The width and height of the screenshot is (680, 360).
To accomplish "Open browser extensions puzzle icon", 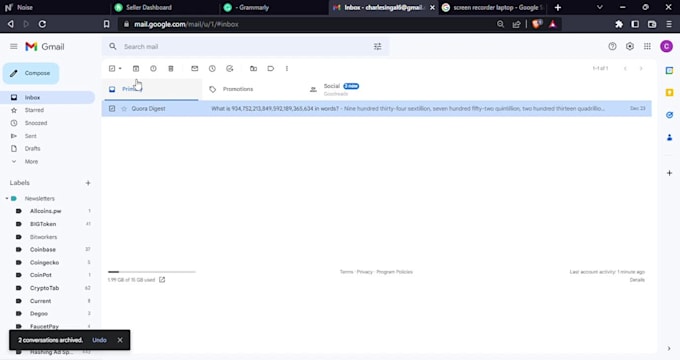I will 619,24.
